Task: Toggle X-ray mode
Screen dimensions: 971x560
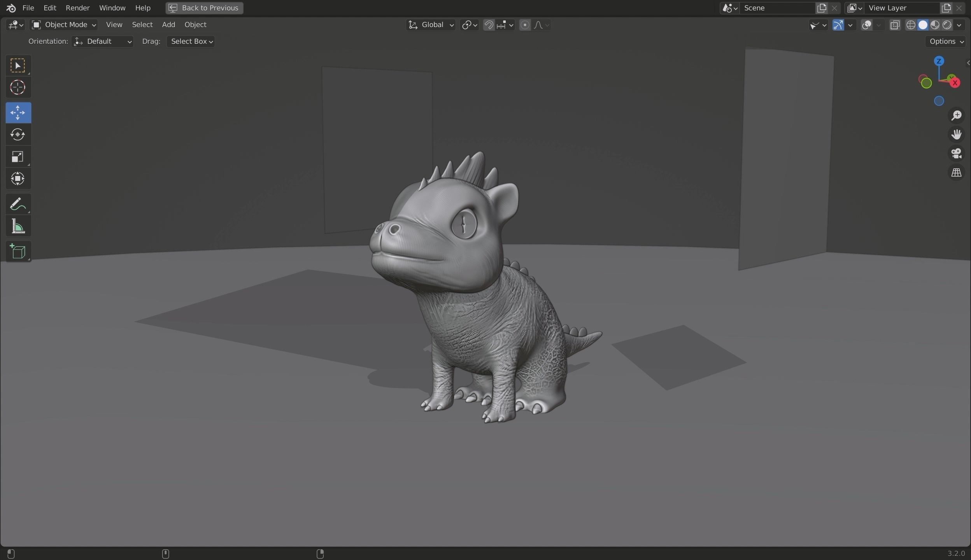Action: (x=895, y=25)
